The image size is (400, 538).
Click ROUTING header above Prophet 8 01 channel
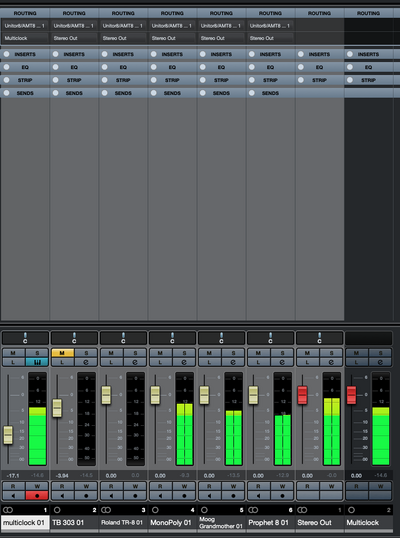270,13
